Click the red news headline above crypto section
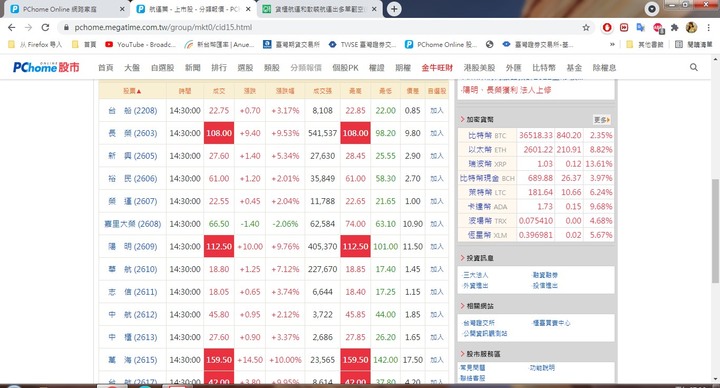 click(x=506, y=90)
